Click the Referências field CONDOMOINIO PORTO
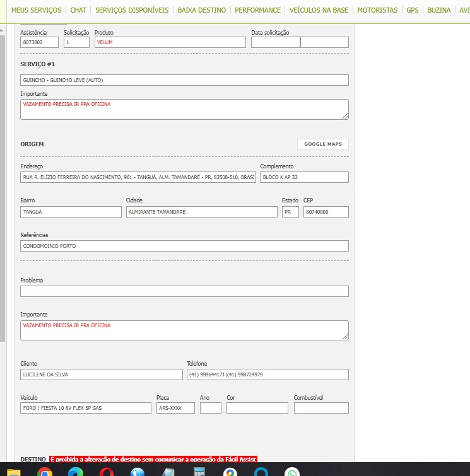 tap(184, 246)
